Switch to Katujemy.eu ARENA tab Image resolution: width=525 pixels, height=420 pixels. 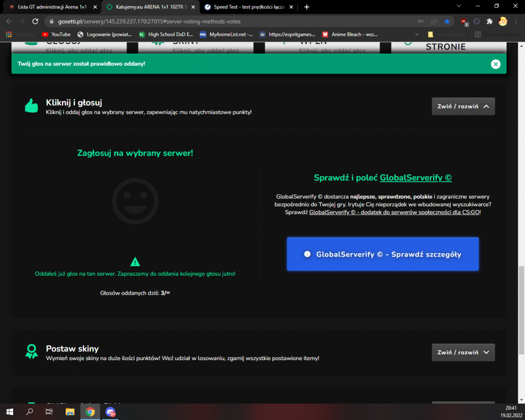click(150, 7)
